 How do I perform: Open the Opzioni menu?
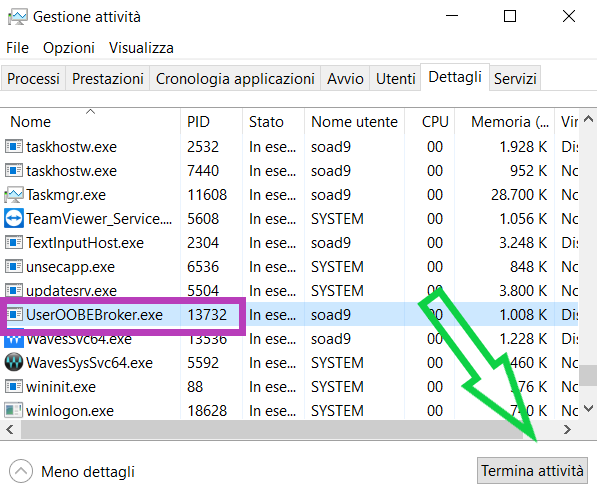(69, 48)
